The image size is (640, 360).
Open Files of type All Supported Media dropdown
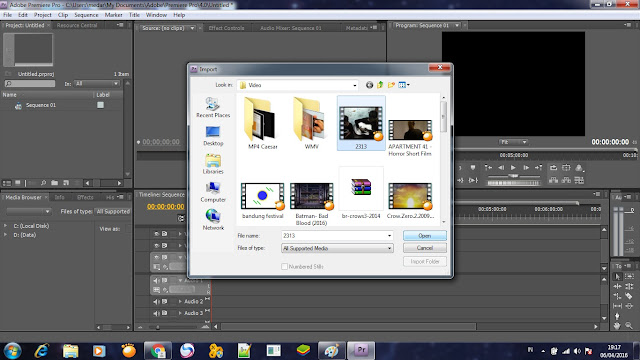click(x=337, y=248)
